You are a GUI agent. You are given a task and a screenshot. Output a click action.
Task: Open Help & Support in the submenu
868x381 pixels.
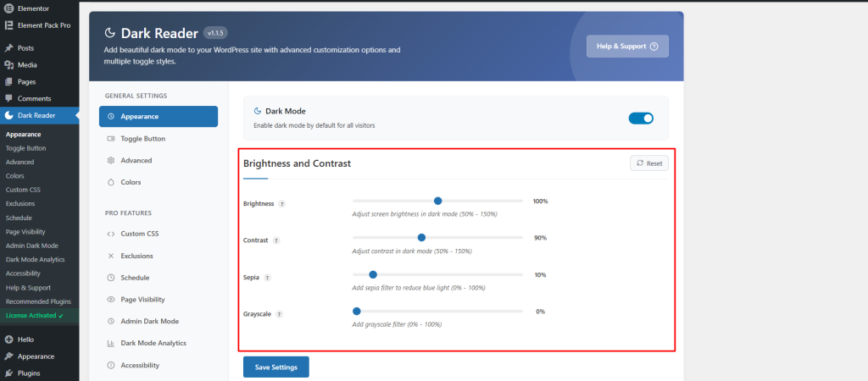pyautogui.click(x=28, y=288)
